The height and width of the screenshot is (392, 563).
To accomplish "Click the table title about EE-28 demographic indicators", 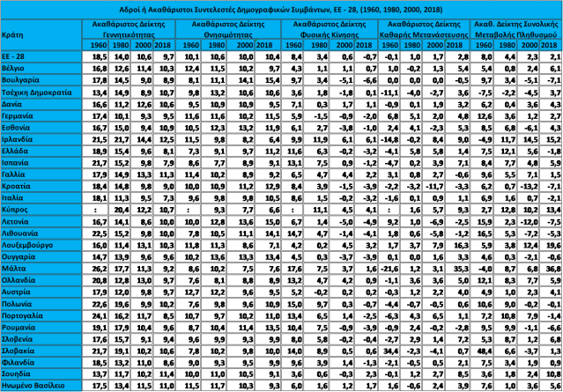I will (x=281, y=9).
